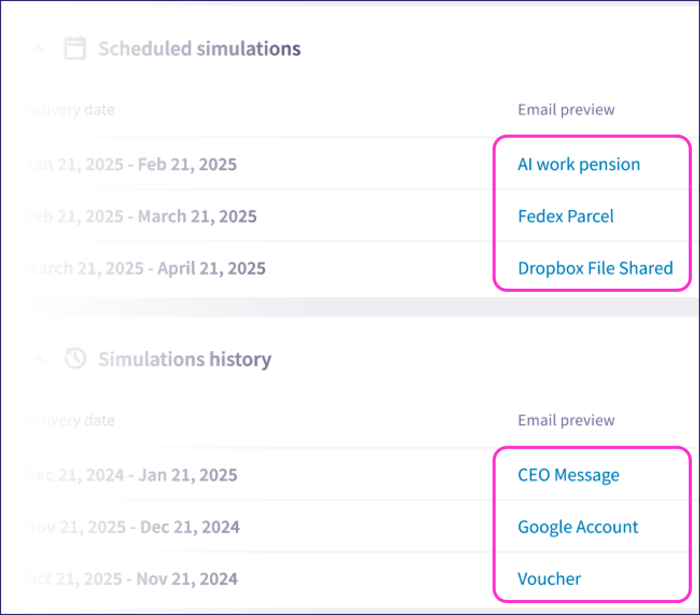Screen dimensions: 700x615
Task: Click Email preview column header in Scheduled simulations
Action: click(x=566, y=110)
